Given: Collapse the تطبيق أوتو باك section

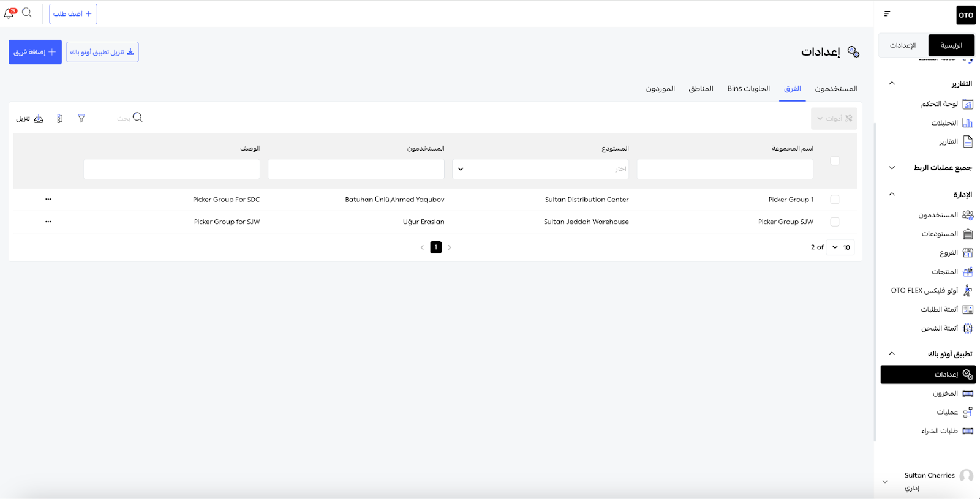Looking at the screenshot, I should 892,353.
